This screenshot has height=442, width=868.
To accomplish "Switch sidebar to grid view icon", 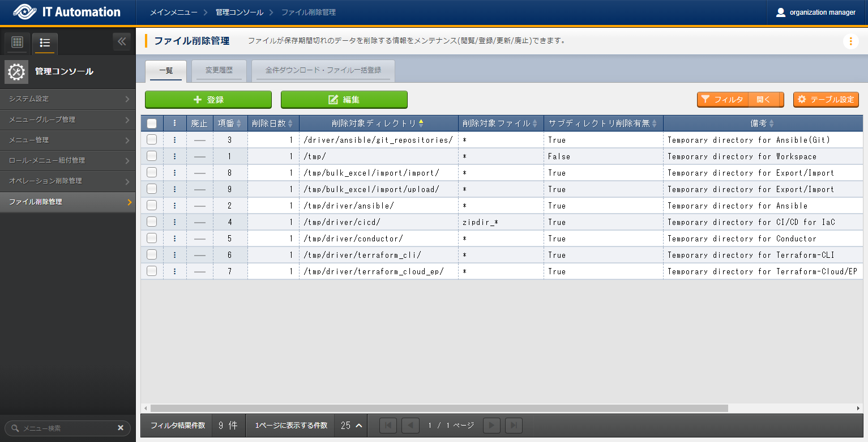I will [x=17, y=42].
